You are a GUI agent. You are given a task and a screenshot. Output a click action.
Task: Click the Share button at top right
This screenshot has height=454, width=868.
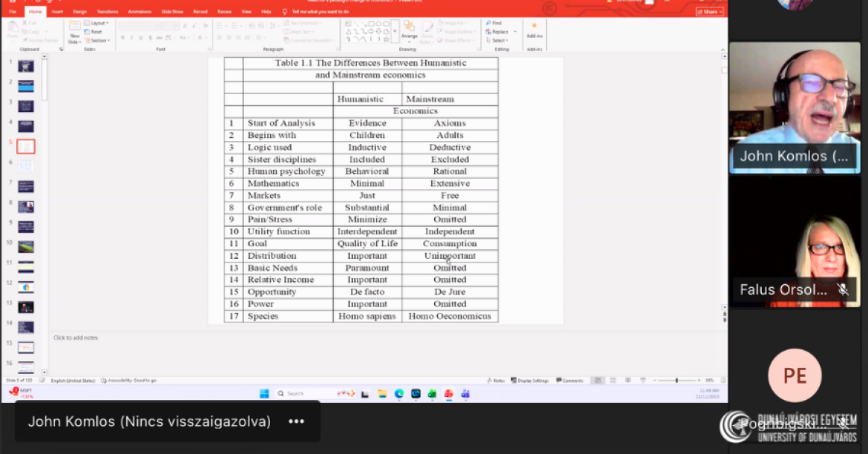point(709,12)
